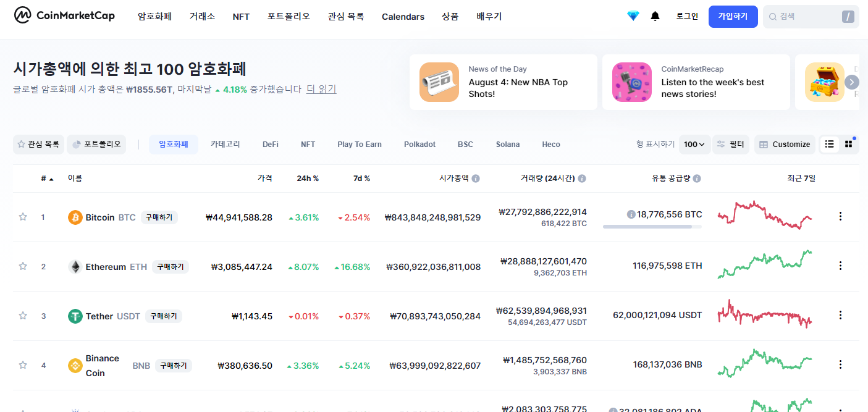Click the 유통 공급량 info icon
868x412 pixels.
[x=697, y=179]
